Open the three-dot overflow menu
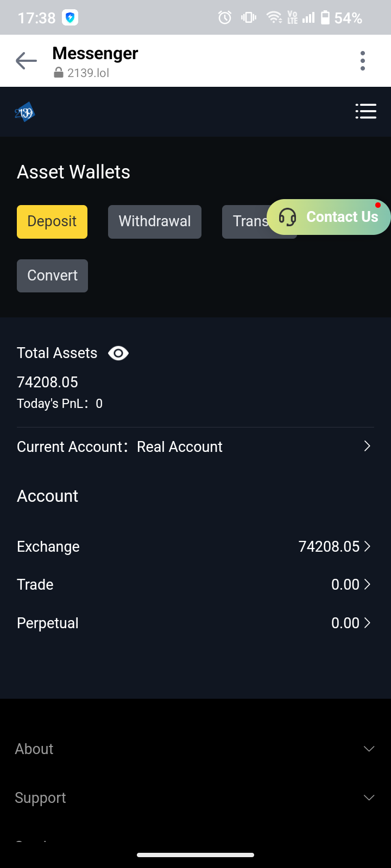The width and height of the screenshot is (391, 868). pos(363,61)
